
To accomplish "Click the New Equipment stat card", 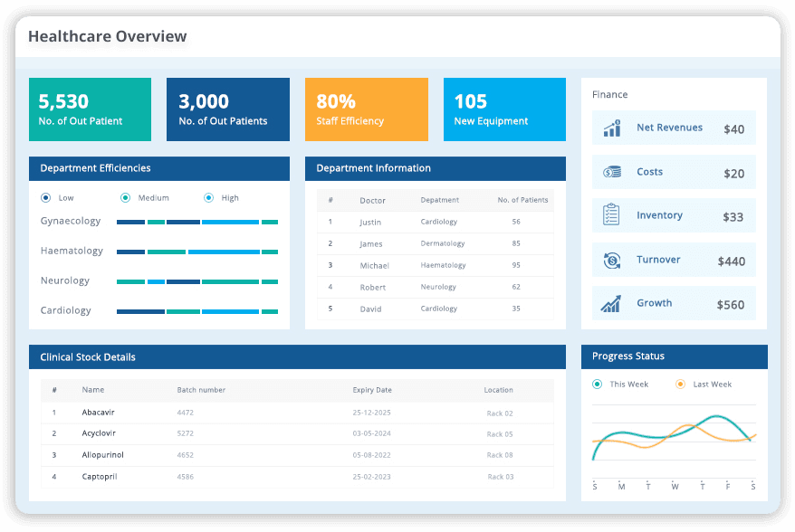I will point(504,109).
